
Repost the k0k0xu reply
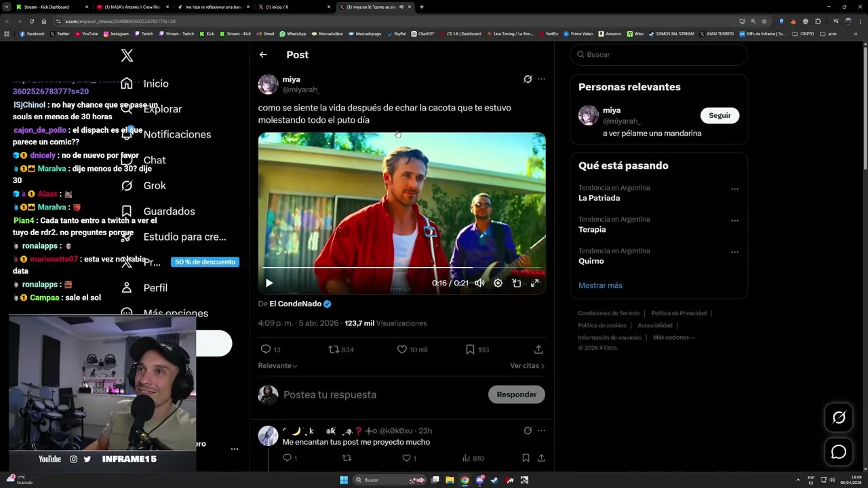click(x=347, y=458)
